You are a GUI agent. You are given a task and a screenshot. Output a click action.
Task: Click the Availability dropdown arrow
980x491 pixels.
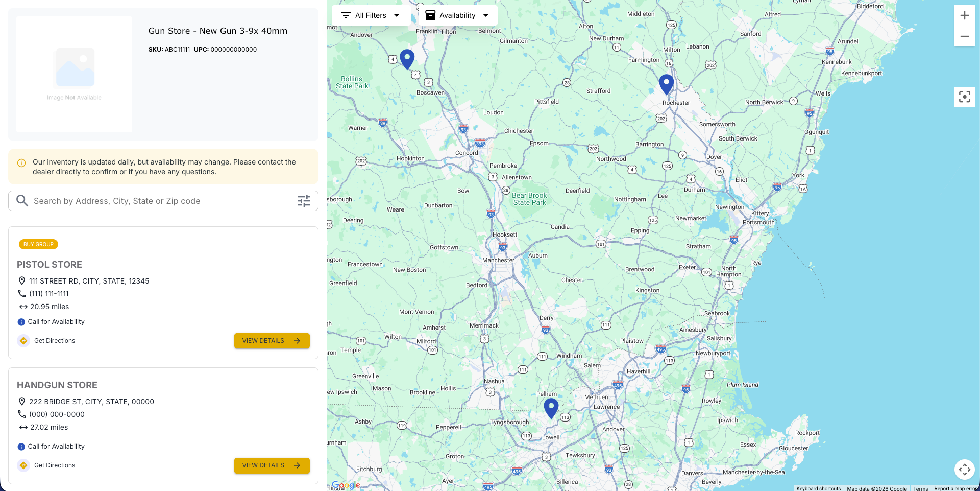coord(486,15)
